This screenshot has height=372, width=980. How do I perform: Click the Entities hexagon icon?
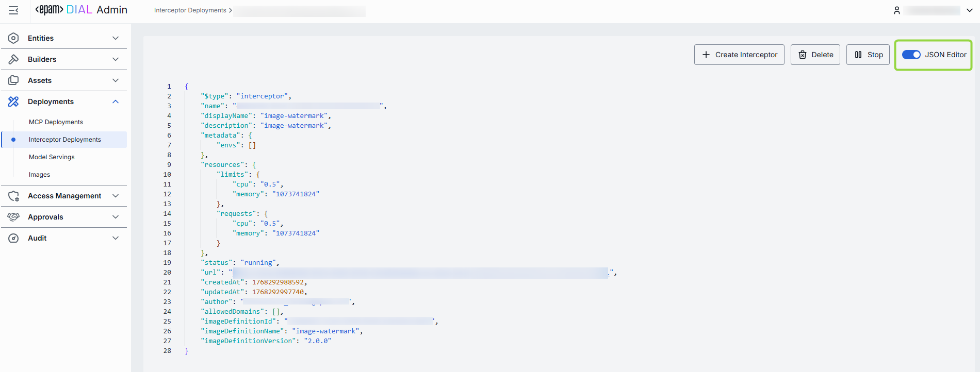click(14, 38)
